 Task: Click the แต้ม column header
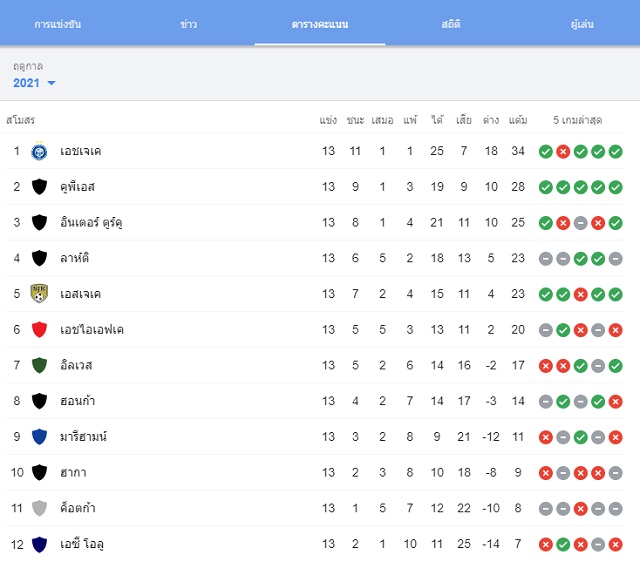click(518, 120)
